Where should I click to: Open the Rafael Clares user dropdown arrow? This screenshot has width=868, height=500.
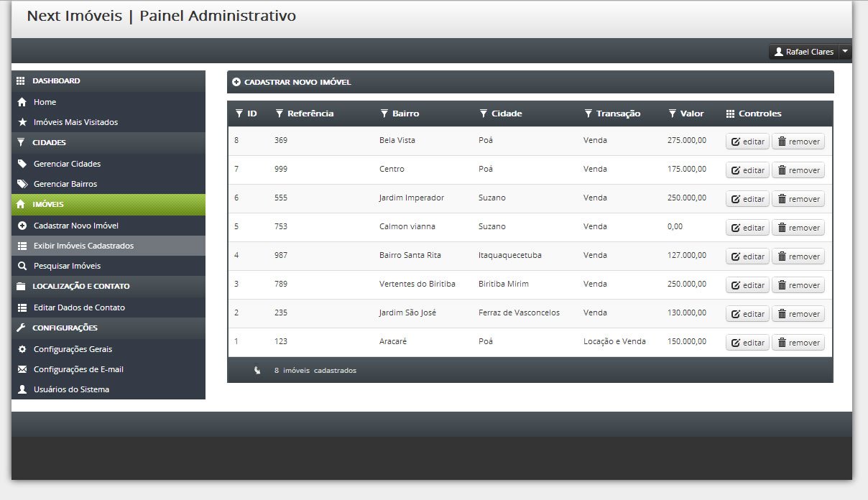845,52
